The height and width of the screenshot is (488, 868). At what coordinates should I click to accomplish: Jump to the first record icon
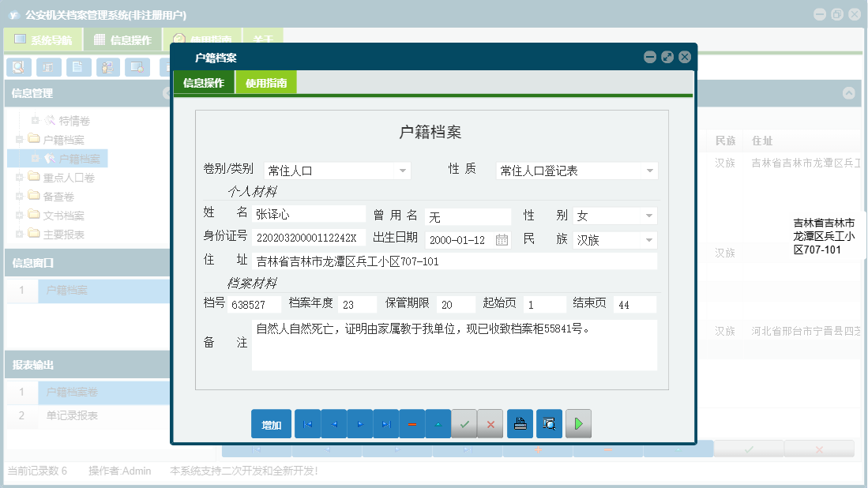(x=307, y=423)
